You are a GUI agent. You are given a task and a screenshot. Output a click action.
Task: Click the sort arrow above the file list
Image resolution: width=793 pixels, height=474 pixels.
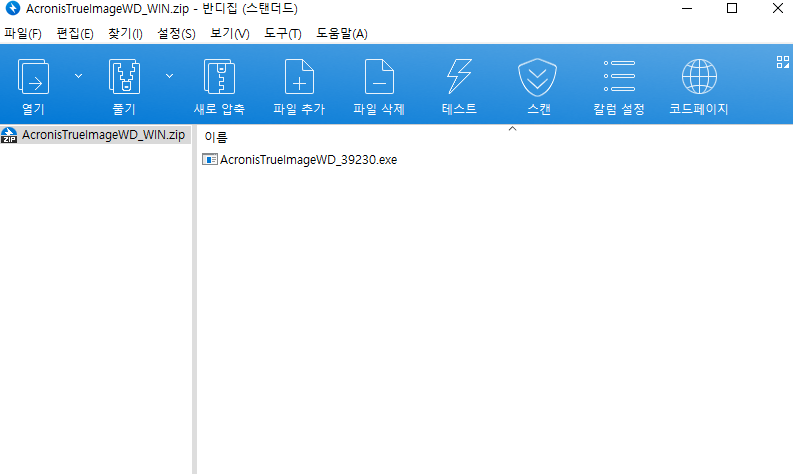point(512,128)
